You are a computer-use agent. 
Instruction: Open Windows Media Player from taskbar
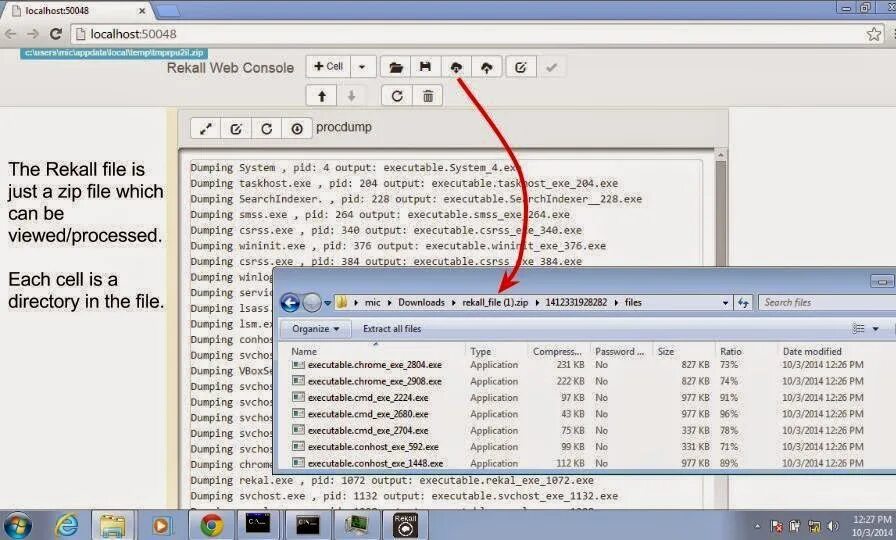tap(162, 525)
